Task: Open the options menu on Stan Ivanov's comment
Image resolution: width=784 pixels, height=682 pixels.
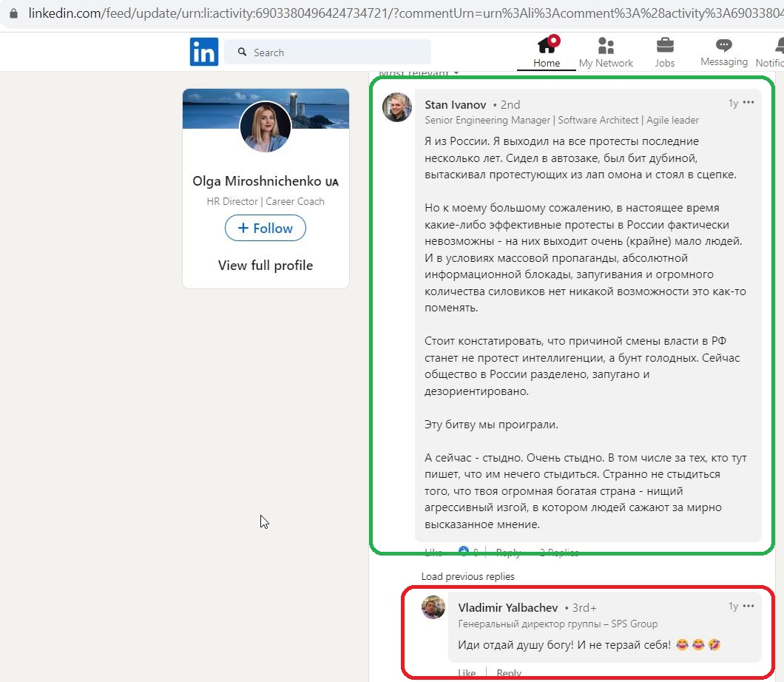Action: tap(748, 103)
